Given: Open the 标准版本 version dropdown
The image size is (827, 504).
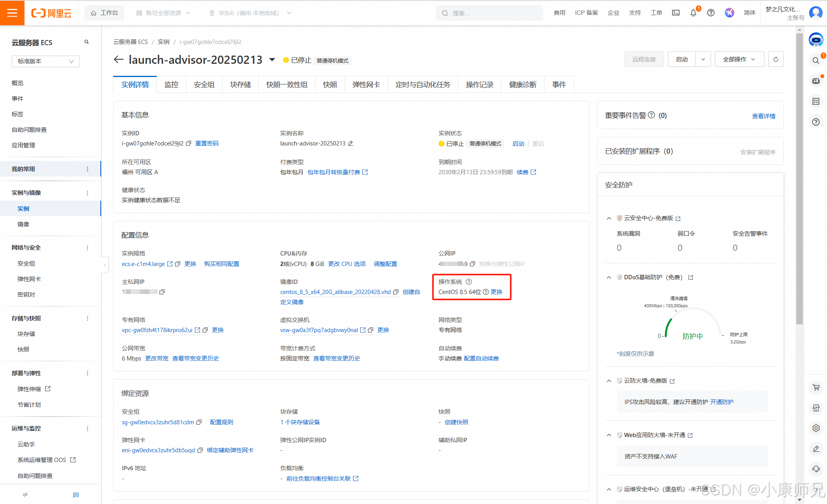Looking at the screenshot, I should (46, 61).
